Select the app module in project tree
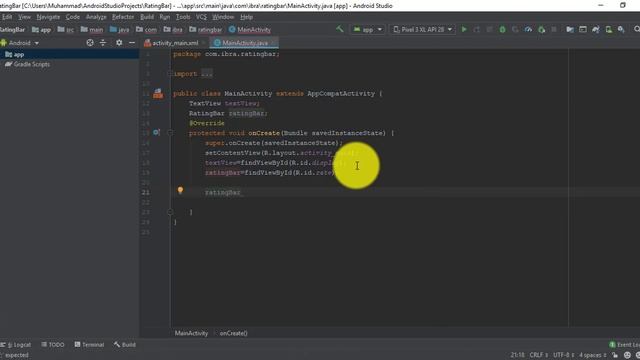The width and height of the screenshot is (640, 360). click(69, 54)
